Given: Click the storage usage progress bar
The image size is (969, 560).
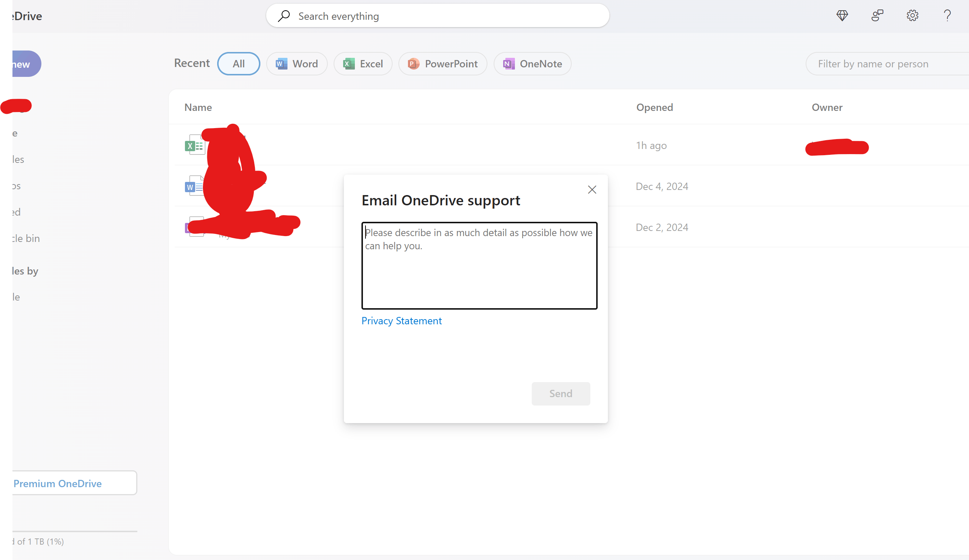Looking at the screenshot, I should [x=74, y=531].
